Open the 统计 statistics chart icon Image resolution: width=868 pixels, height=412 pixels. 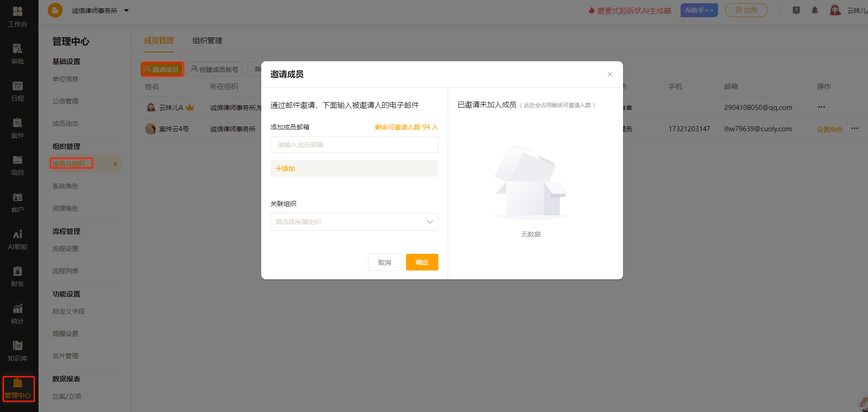pyautogui.click(x=18, y=314)
